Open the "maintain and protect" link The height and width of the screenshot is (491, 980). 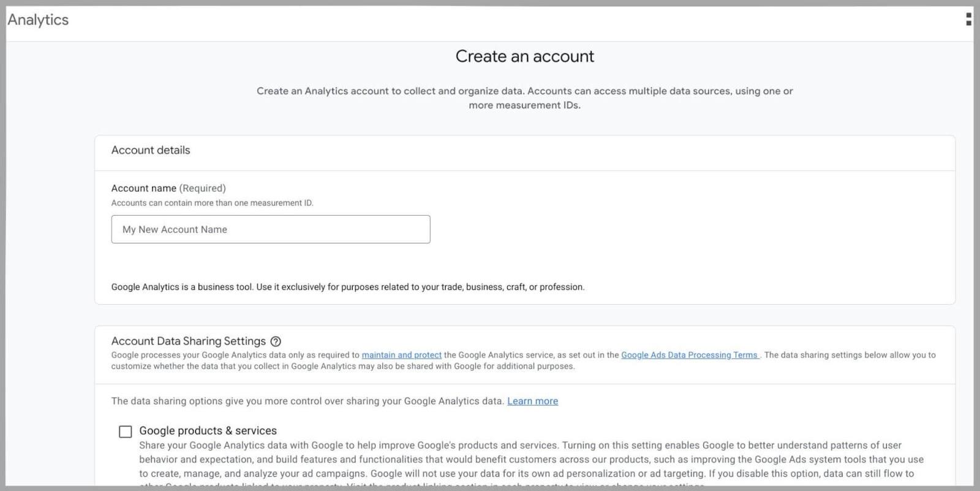[x=401, y=355]
